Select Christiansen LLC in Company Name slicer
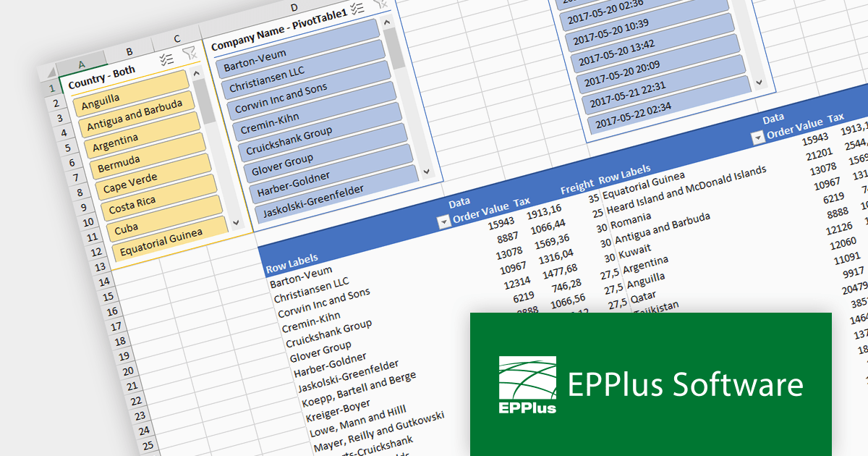The image size is (868, 456). pos(302,70)
